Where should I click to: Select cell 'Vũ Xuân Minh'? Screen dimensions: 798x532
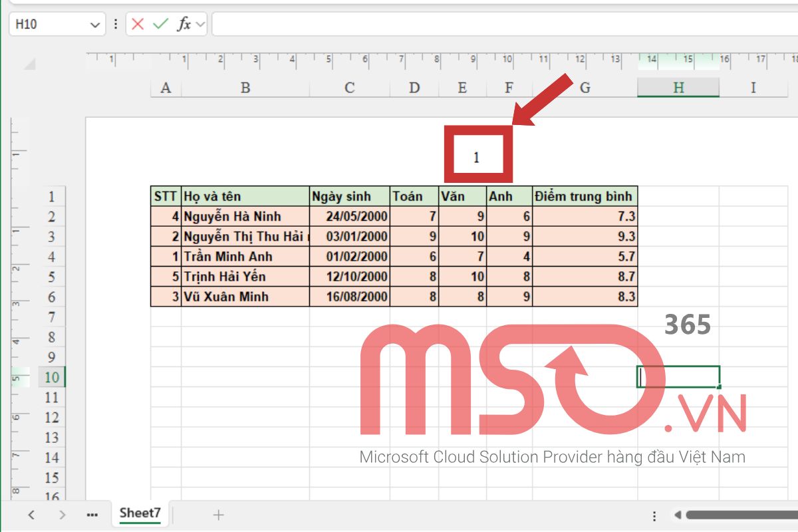245,297
